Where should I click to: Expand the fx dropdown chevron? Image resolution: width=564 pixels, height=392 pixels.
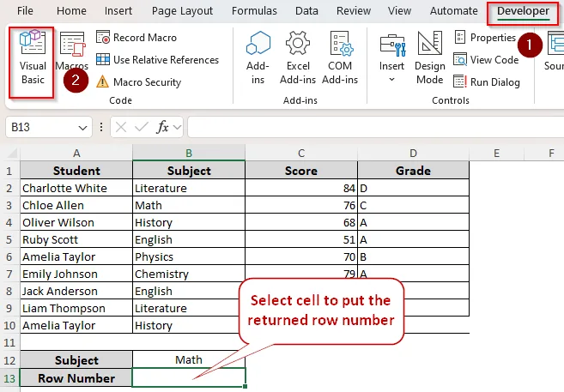pos(177,127)
